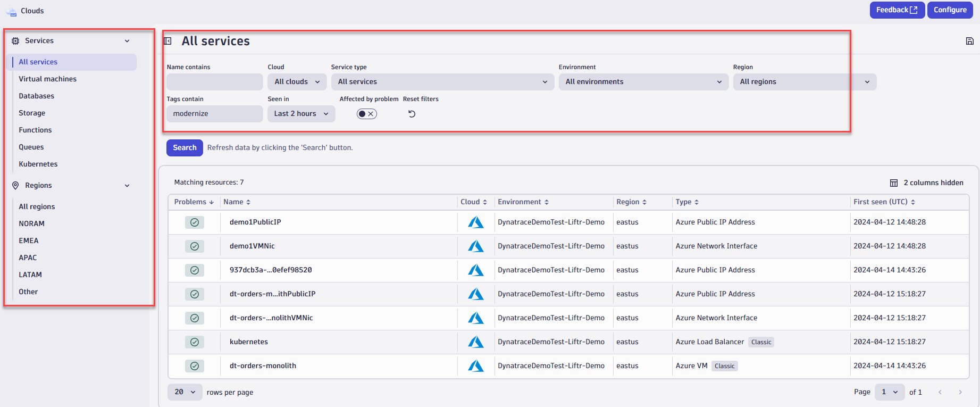Open the hidden columns settings icon

pos(894,183)
